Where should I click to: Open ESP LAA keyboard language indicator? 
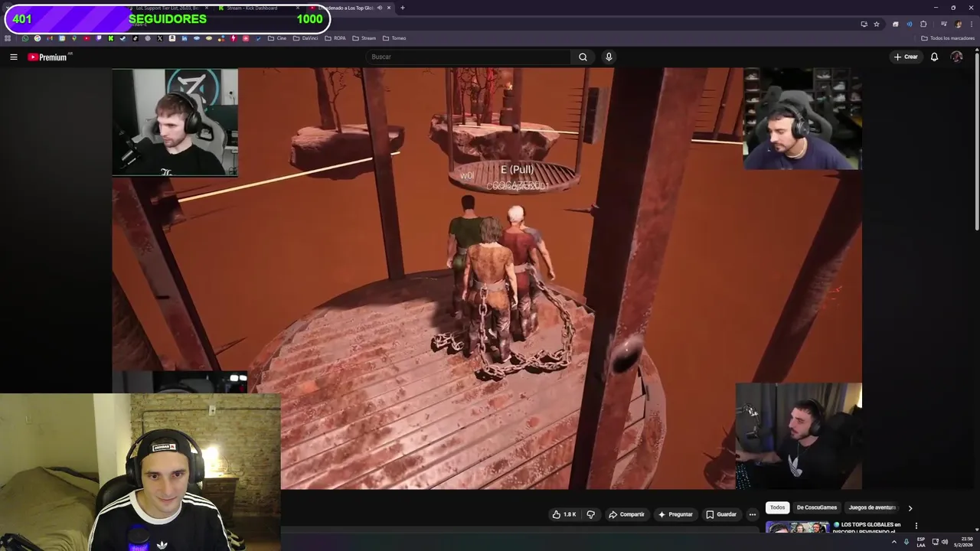coord(921,542)
